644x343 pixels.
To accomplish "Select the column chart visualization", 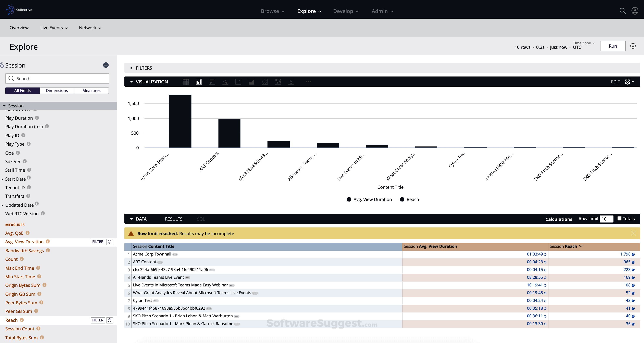I will tap(198, 82).
